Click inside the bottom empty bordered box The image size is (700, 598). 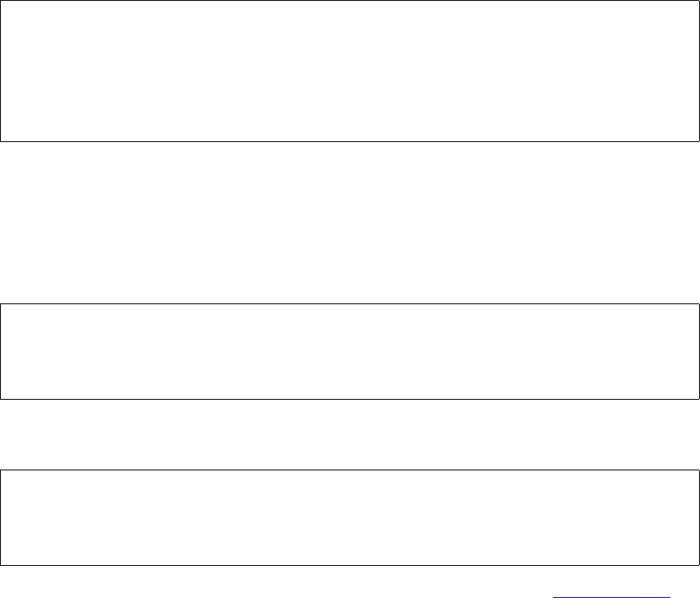(x=349, y=518)
